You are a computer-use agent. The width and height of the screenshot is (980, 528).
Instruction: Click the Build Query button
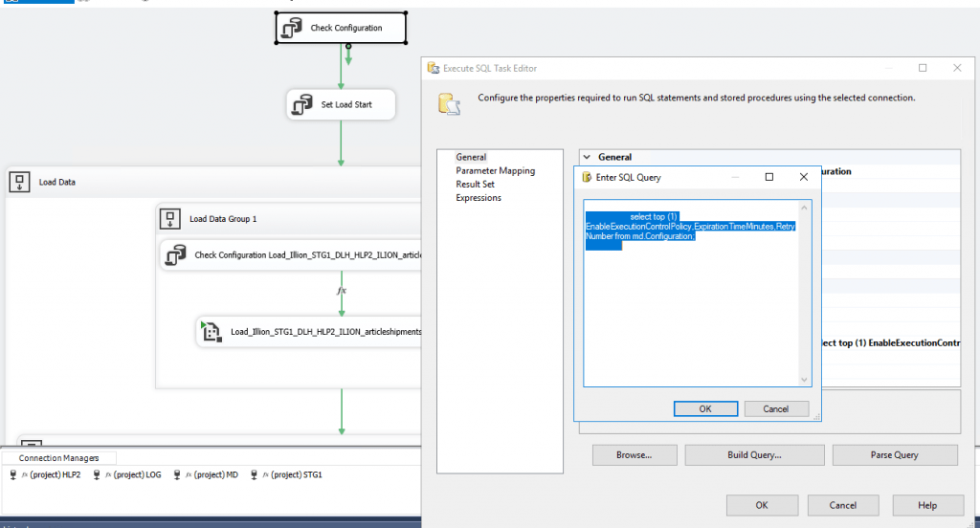[754, 455]
